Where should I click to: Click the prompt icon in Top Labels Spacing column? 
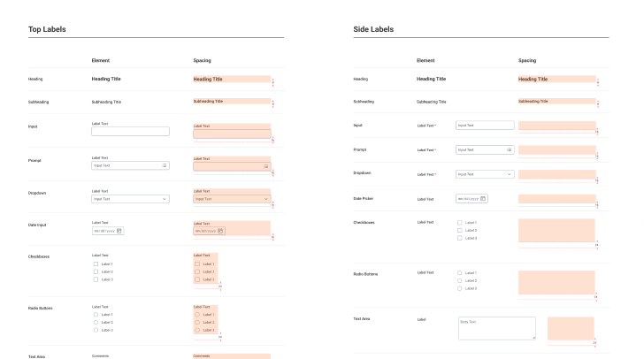click(265, 165)
